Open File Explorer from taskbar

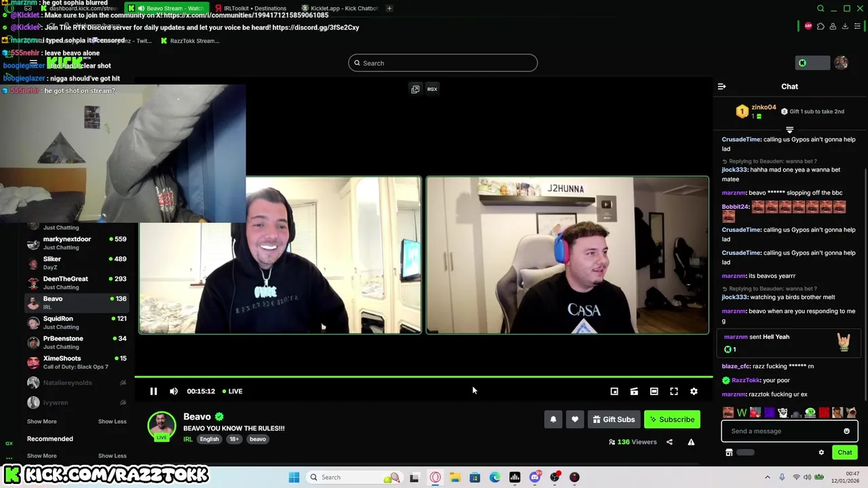tap(455, 477)
